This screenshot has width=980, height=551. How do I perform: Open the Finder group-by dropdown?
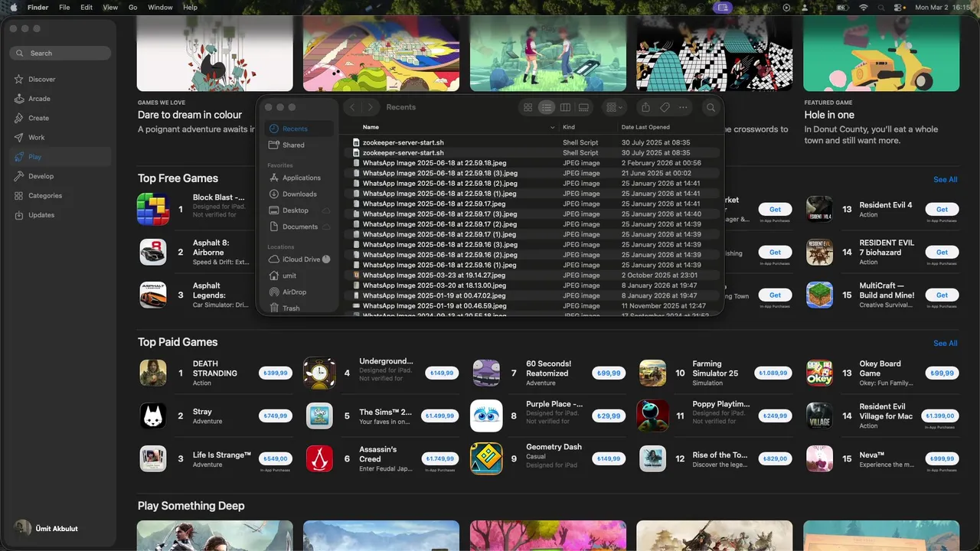tap(613, 108)
